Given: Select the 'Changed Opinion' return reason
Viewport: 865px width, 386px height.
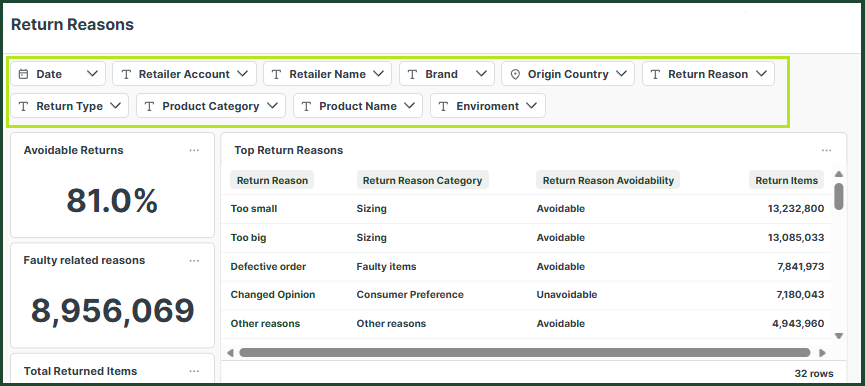Looking at the screenshot, I should click(x=273, y=295).
